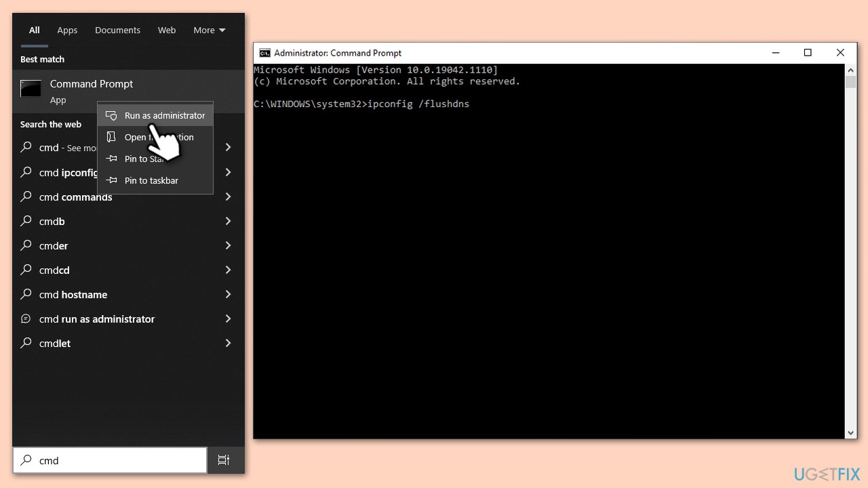Screen dimensions: 868x488
Task: Select Run as administrator in the context menu
Action: click(x=155, y=115)
